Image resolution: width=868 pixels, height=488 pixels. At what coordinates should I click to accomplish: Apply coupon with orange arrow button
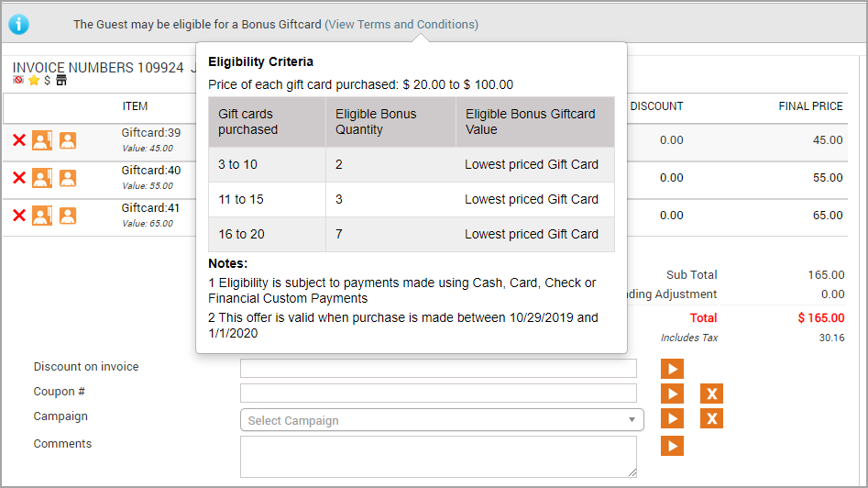click(x=672, y=394)
